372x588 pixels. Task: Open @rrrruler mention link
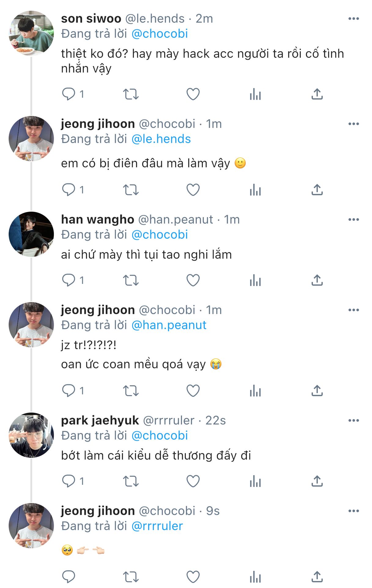click(x=157, y=526)
